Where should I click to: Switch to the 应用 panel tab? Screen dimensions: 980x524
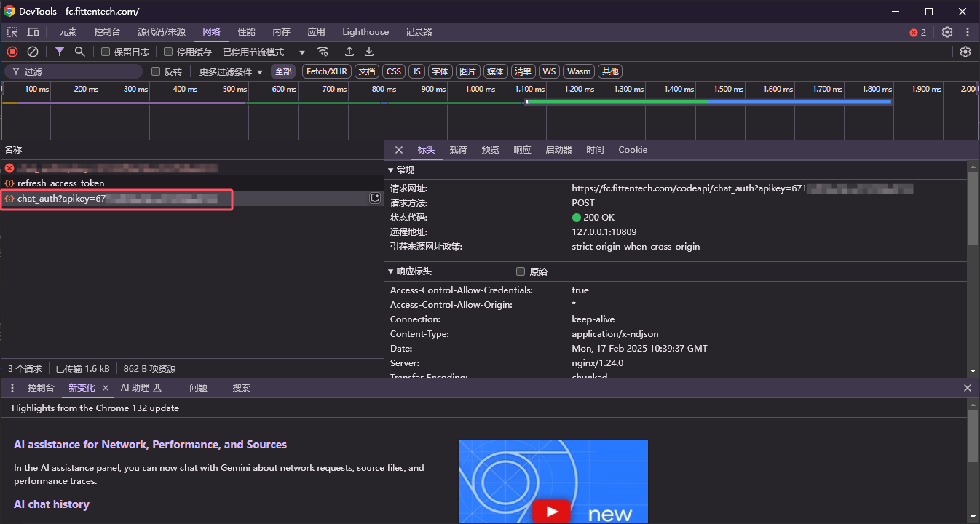point(316,32)
